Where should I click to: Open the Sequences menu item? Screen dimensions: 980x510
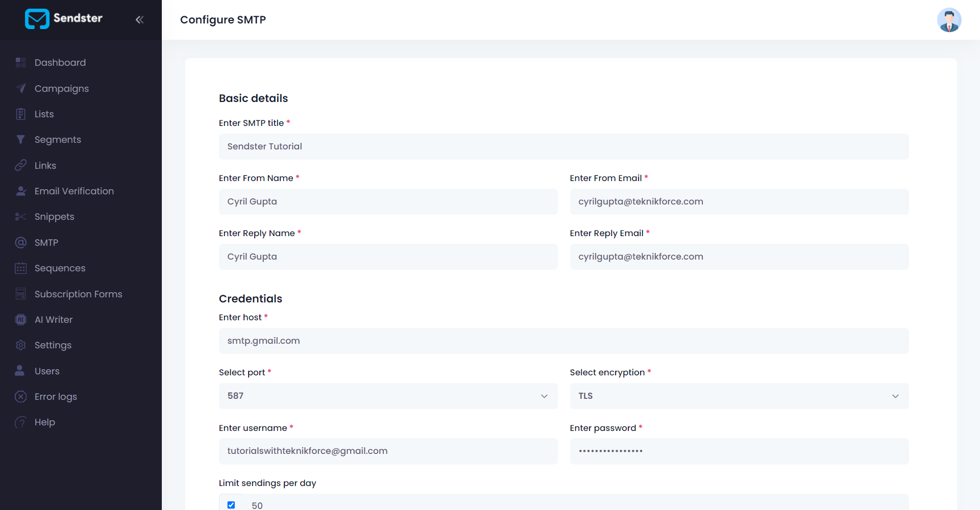(x=60, y=268)
